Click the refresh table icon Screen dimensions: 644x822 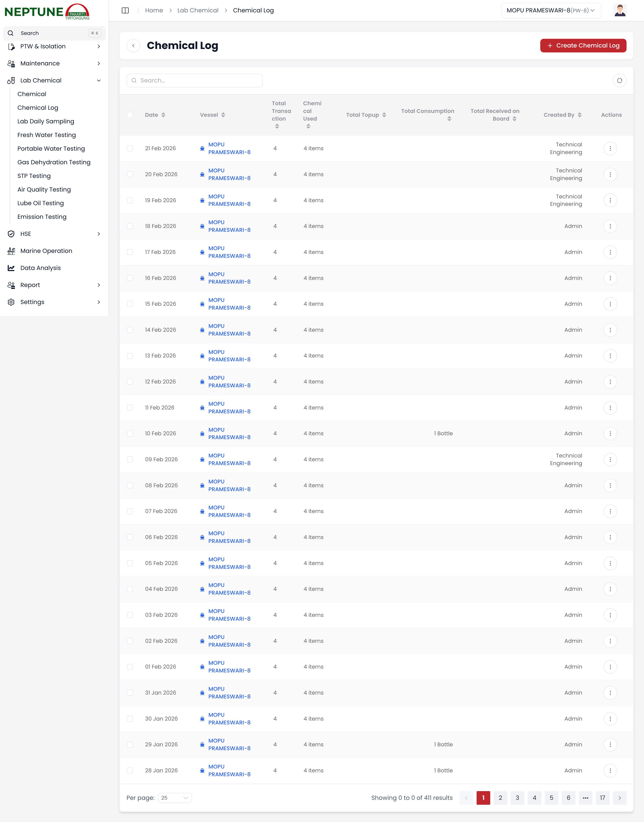coord(620,80)
